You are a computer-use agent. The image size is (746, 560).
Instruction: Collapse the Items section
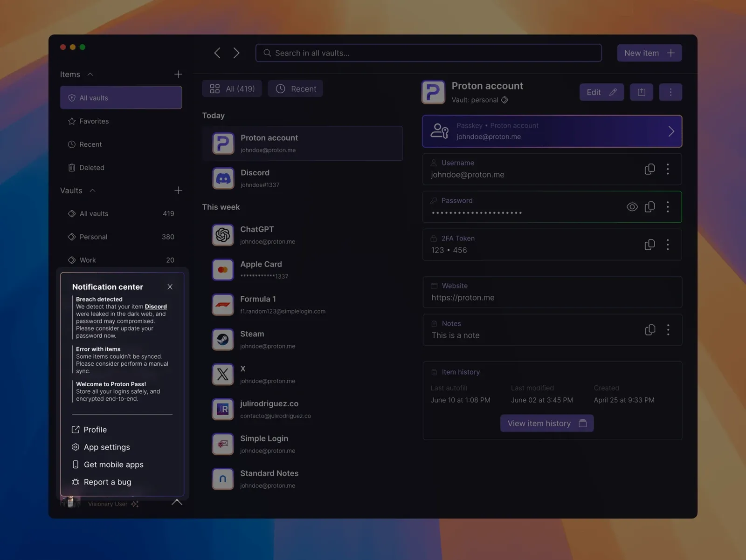[90, 75]
